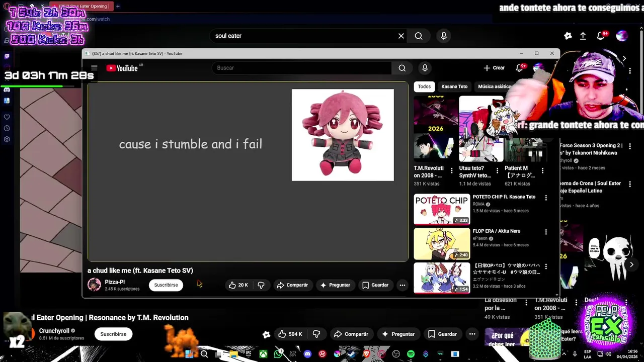Open options menu for Force Season 3 Opening

pos(629,146)
